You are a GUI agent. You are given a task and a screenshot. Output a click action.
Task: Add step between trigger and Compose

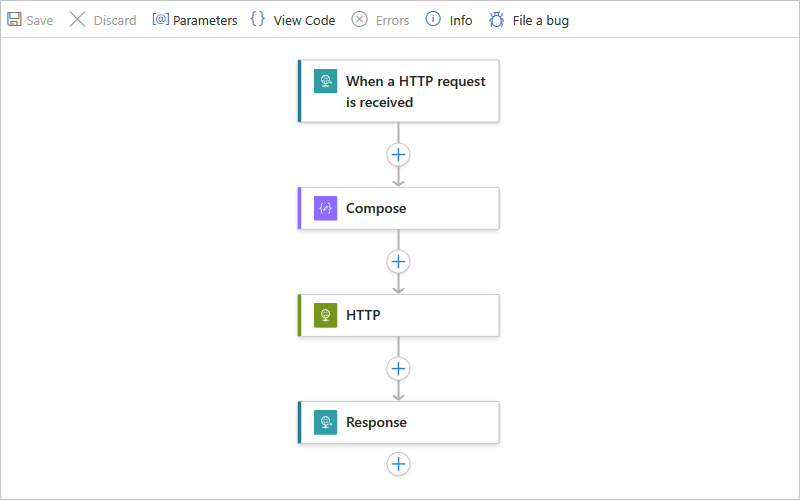pos(399,155)
